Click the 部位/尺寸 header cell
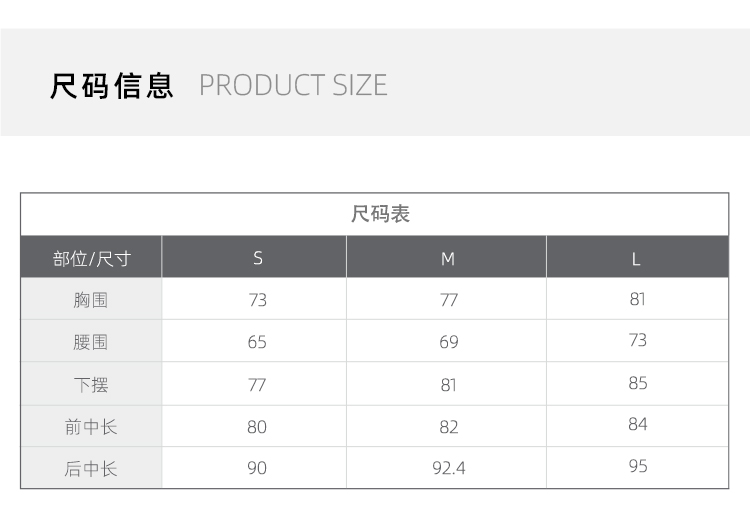The image size is (750, 508). [x=92, y=259]
